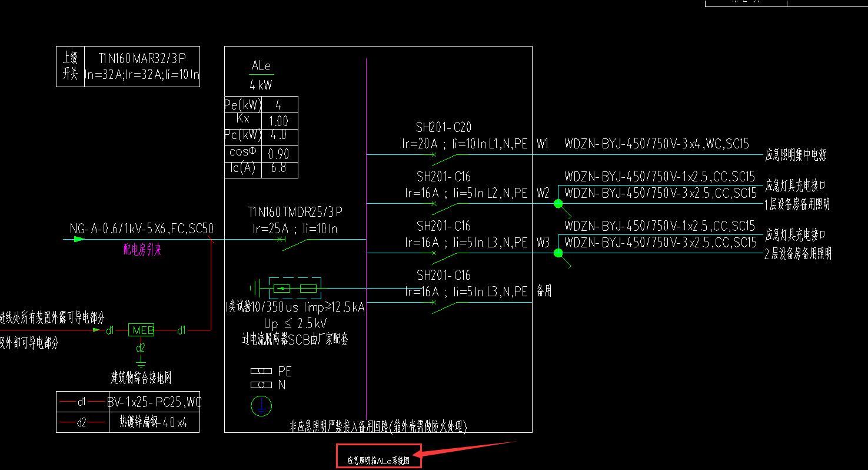The image size is (868, 470).
Task: Click the Kx value 1.00
Action: (x=278, y=122)
